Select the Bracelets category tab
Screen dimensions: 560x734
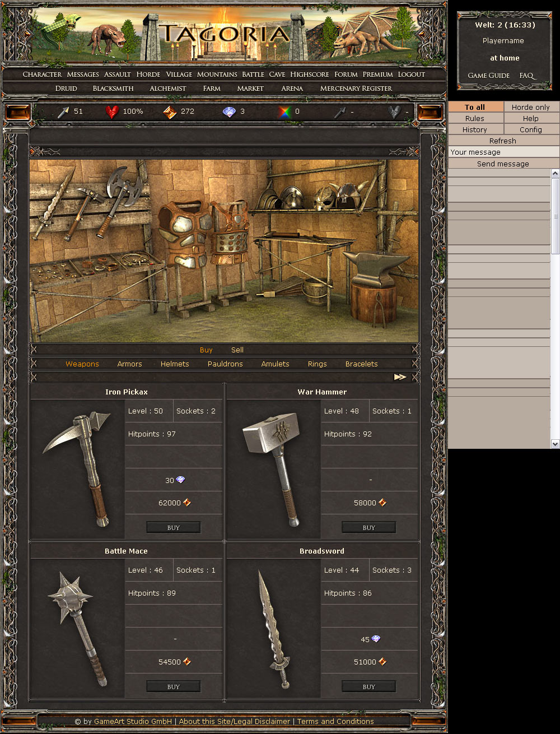coord(361,364)
